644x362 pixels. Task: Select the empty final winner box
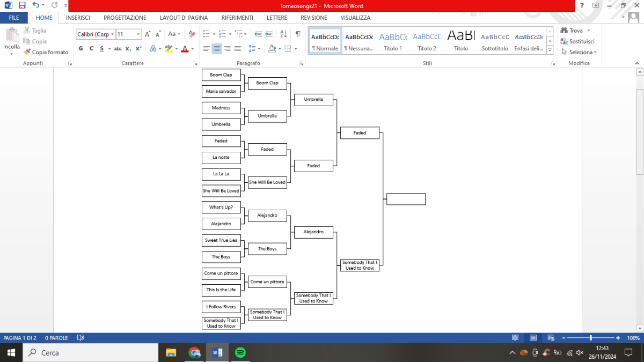tap(406, 199)
